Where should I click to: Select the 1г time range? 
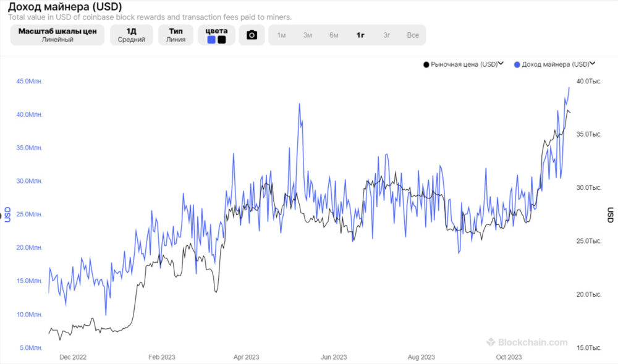360,35
